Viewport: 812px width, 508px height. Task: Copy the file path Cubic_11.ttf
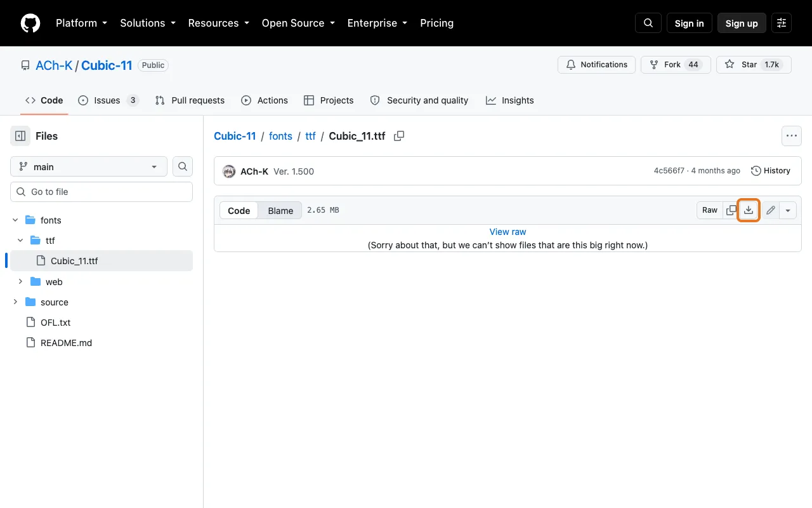(x=399, y=136)
